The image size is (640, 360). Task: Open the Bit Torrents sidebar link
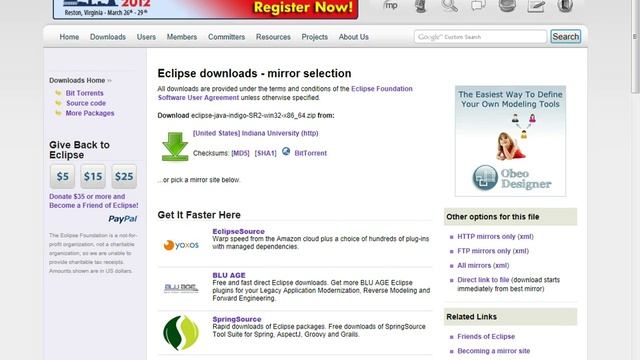84,93
